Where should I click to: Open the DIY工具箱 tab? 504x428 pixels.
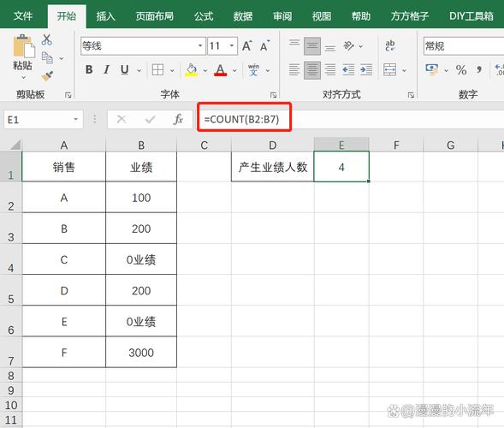471,15
